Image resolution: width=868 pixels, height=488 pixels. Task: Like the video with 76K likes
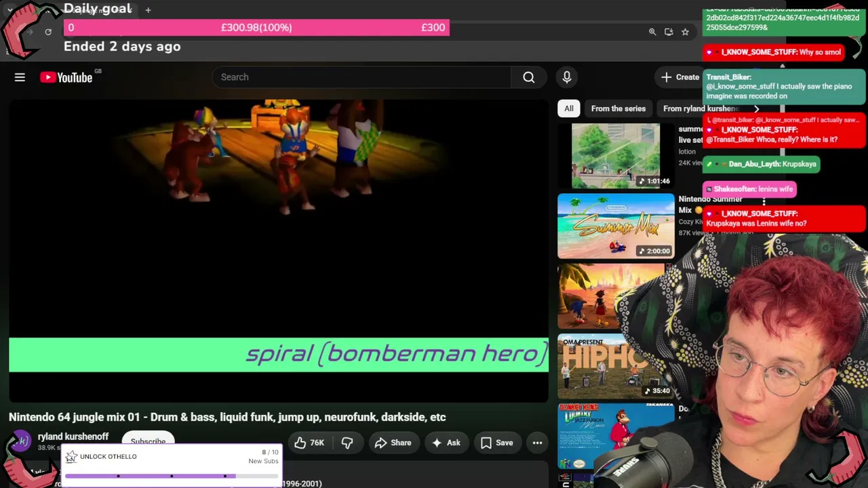coord(309,443)
